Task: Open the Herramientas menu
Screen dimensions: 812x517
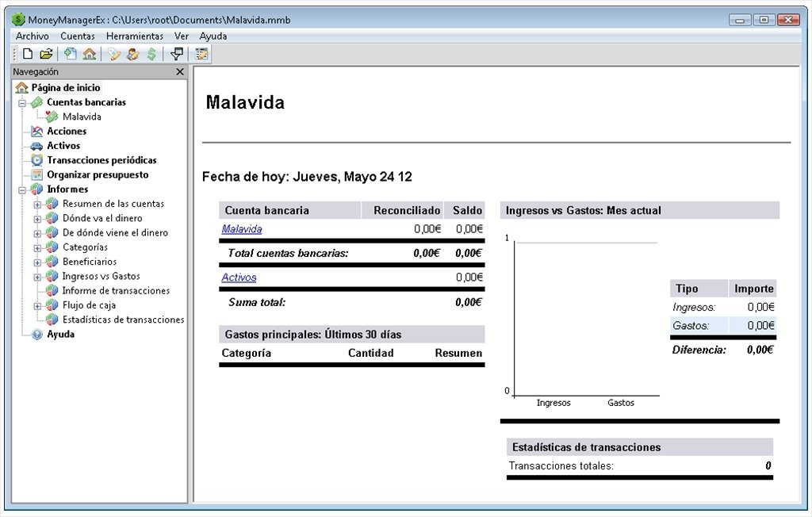Action: pos(135,36)
